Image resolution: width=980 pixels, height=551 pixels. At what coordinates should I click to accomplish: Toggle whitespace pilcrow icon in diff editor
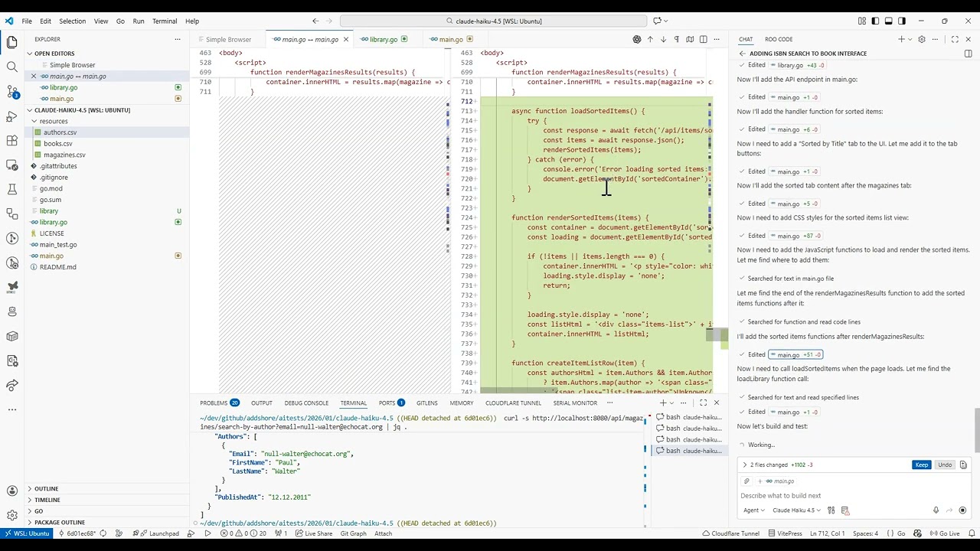pyautogui.click(x=676, y=39)
